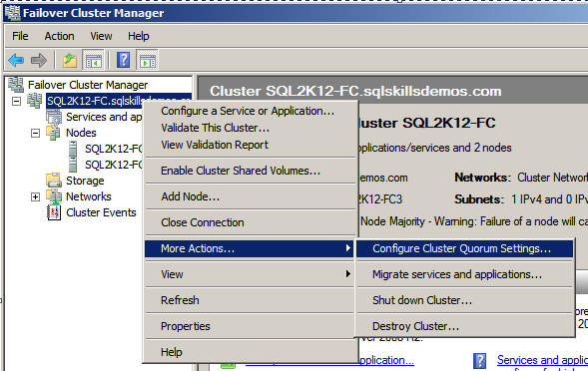
Task: Select Services and applications tree label
Action: [x=104, y=117]
